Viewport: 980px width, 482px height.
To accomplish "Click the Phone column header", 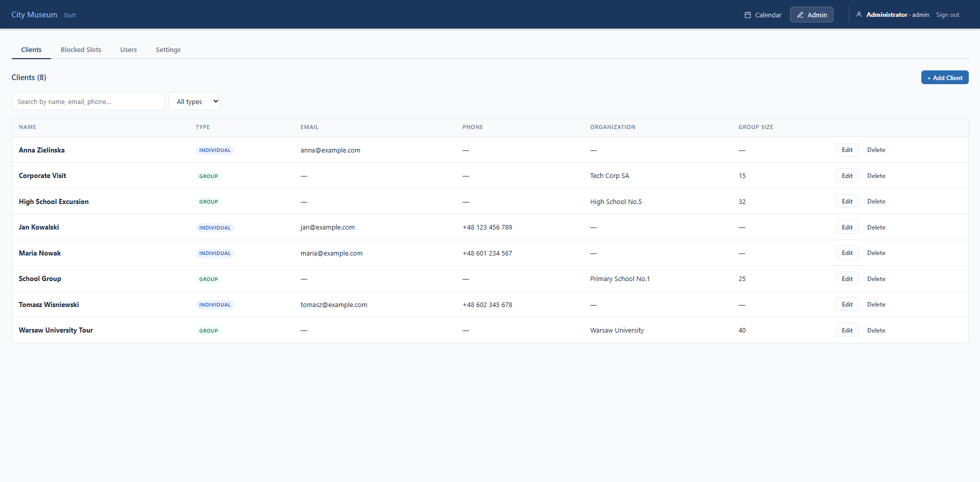I will [x=473, y=127].
